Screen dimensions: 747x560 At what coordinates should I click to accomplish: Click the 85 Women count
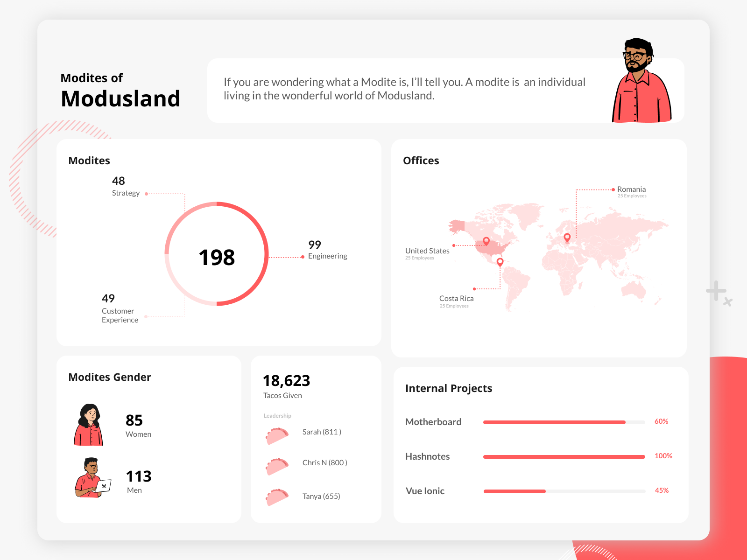pos(138,425)
